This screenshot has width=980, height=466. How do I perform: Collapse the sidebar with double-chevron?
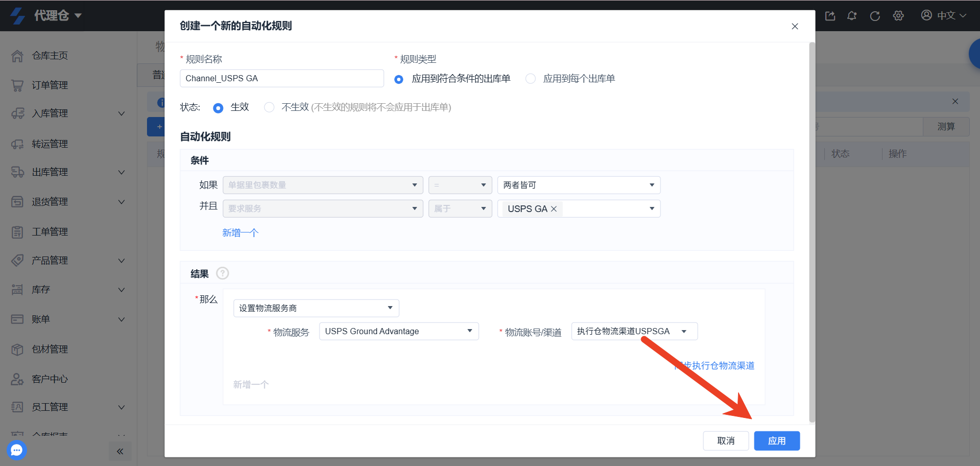tap(120, 451)
